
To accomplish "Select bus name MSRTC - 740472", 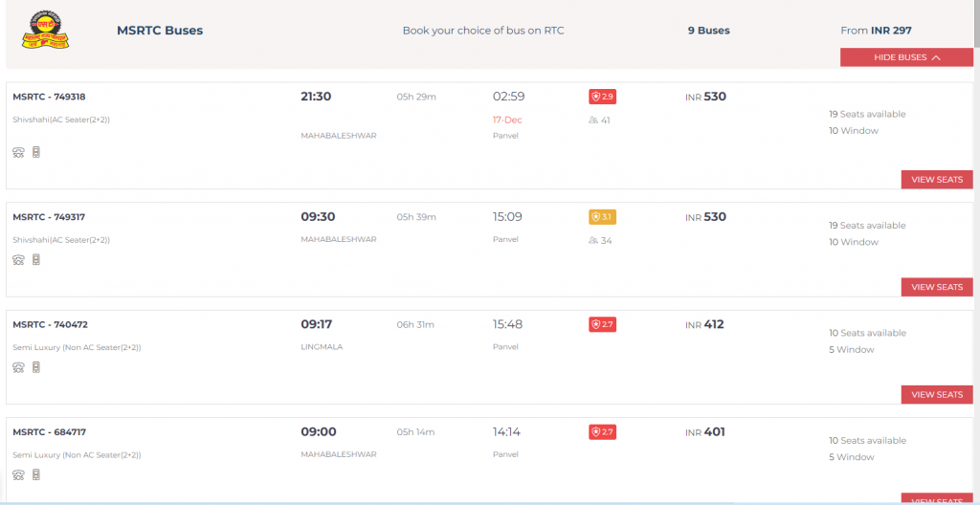I will 50,324.
